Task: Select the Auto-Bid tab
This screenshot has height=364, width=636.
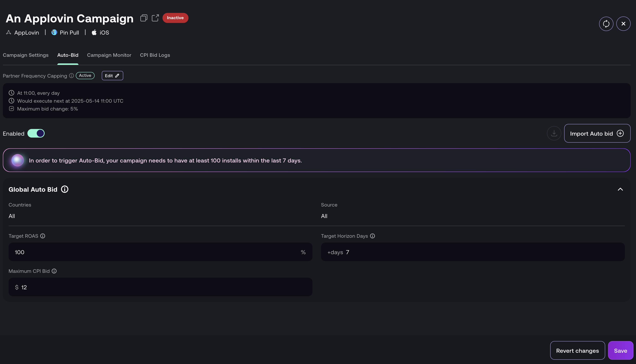Action: (68, 55)
